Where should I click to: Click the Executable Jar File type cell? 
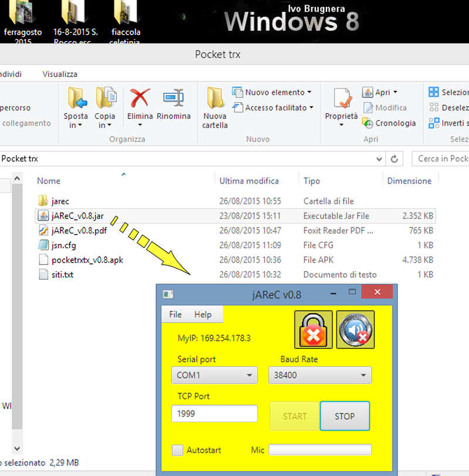point(337,216)
